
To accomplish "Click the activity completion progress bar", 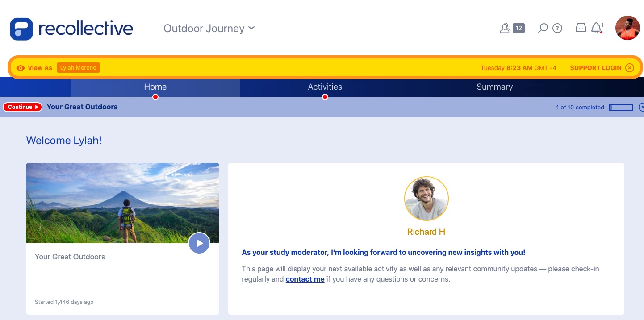I will click(621, 108).
